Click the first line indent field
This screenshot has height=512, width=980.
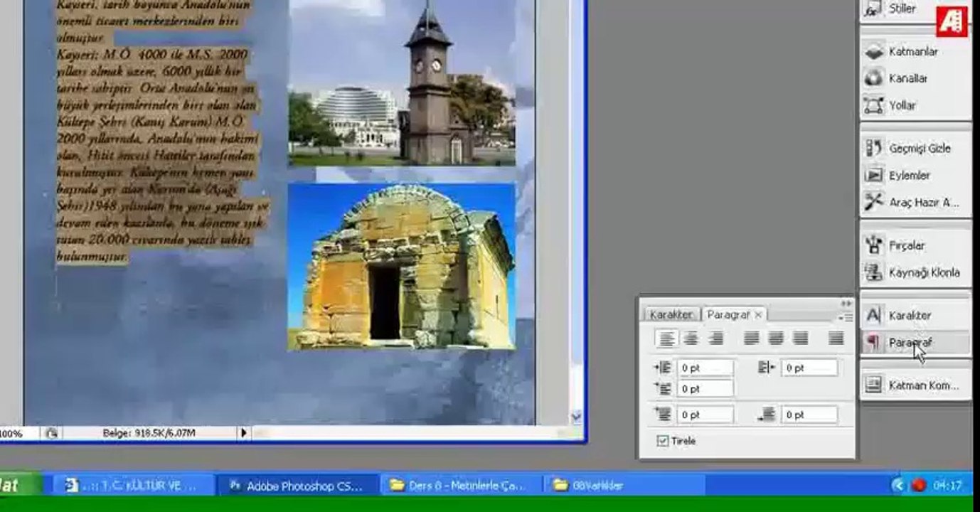click(705, 389)
